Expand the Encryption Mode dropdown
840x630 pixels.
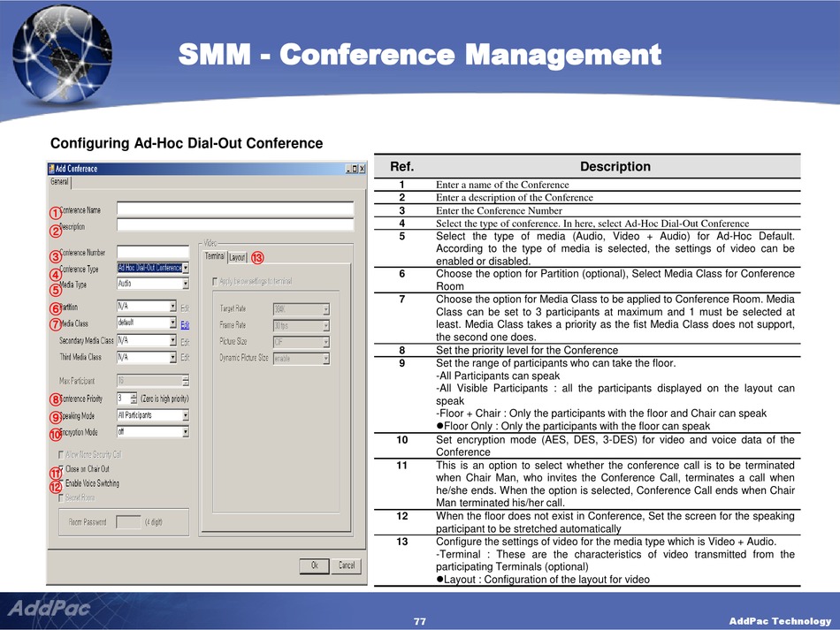(x=185, y=432)
